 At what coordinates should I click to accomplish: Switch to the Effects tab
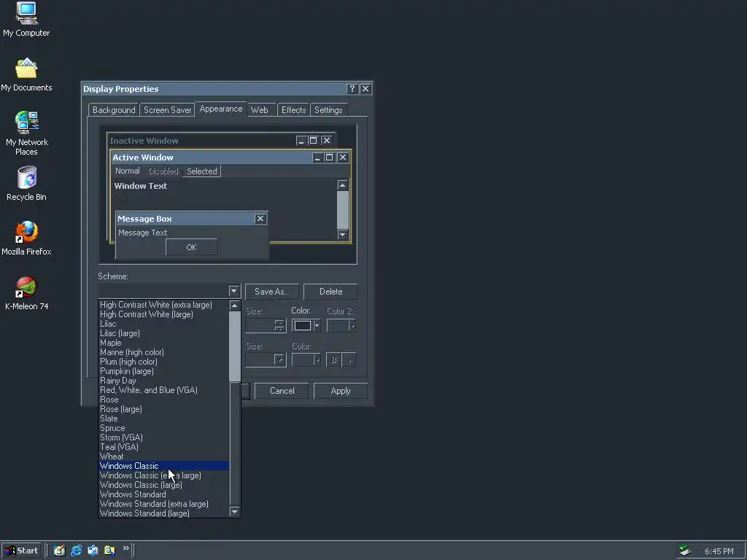(293, 110)
